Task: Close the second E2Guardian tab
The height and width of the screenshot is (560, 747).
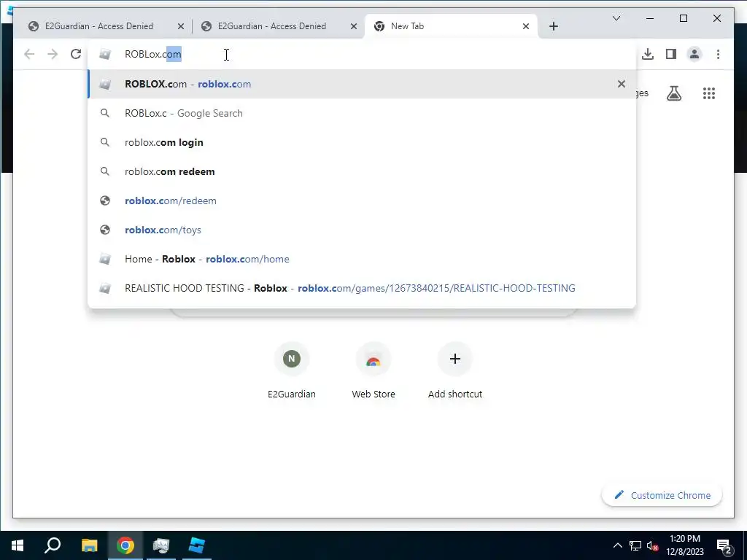Action: [354, 26]
